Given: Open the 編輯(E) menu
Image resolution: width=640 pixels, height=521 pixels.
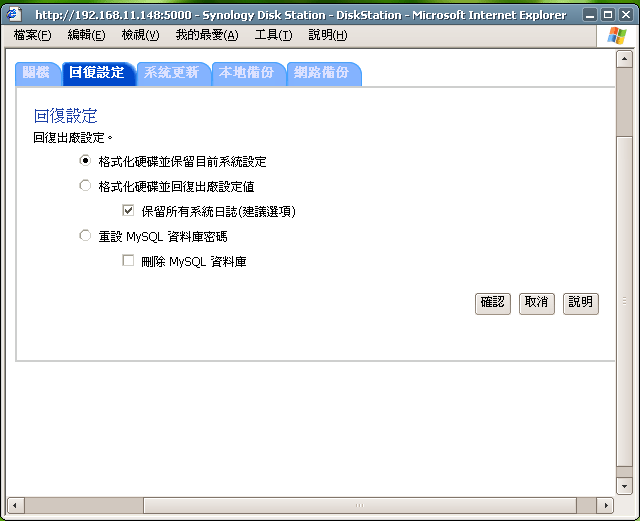Looking at the screenshot, I should click(86, 36).
